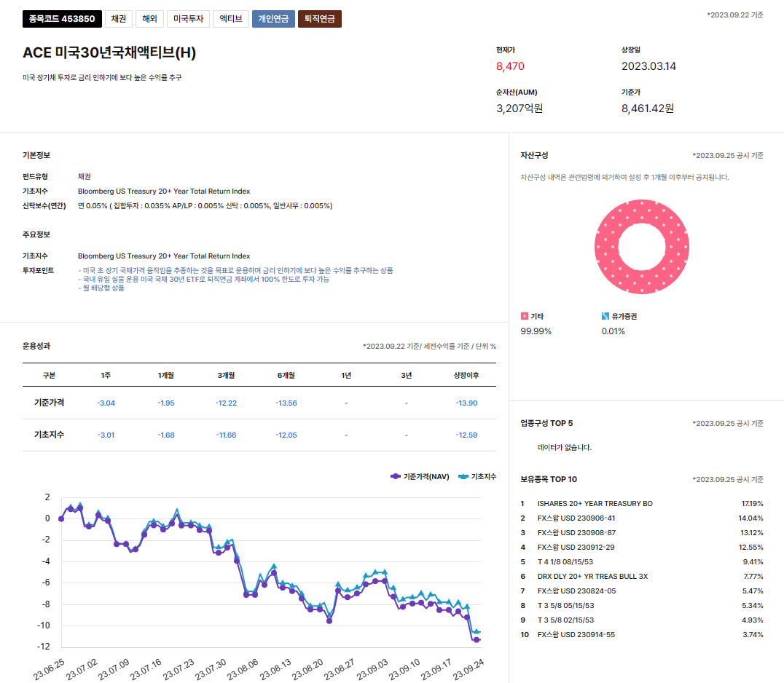The height and width of the screenshot is (683, 784).
Task: Toggle the 기준가격(NAV) chart legend marker
Action: [x=396, y=477]
